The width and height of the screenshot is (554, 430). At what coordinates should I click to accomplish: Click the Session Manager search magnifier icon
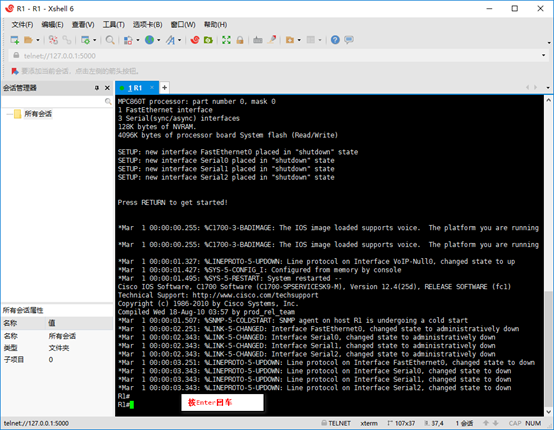click(108, 102)
